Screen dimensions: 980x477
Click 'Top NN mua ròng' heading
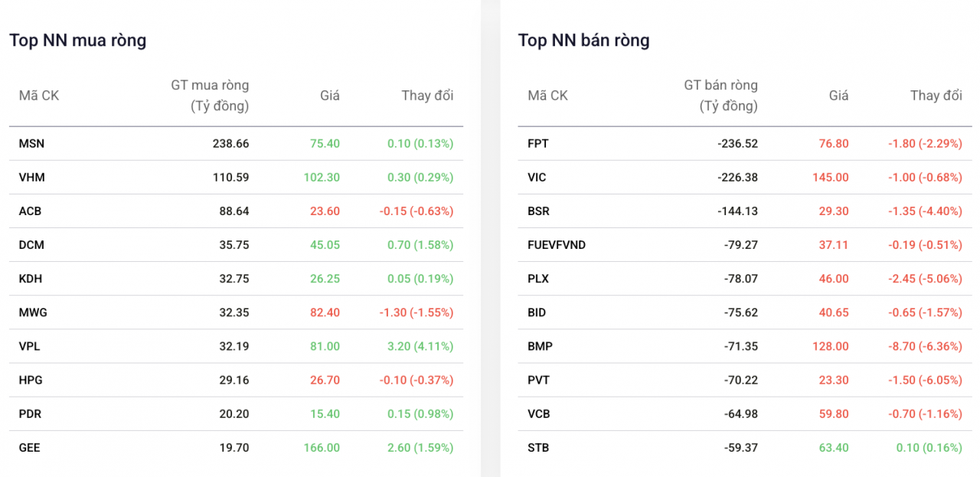[x=77, y=41]
